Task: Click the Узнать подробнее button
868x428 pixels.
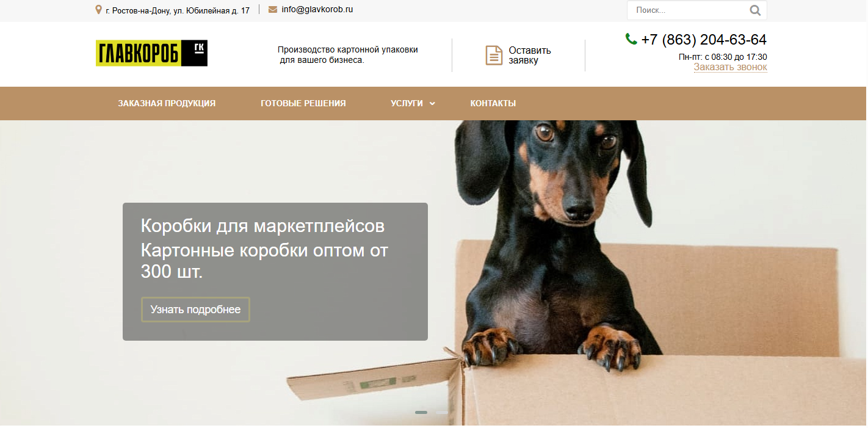Action: pyautogui.click(x=195, y=310)
